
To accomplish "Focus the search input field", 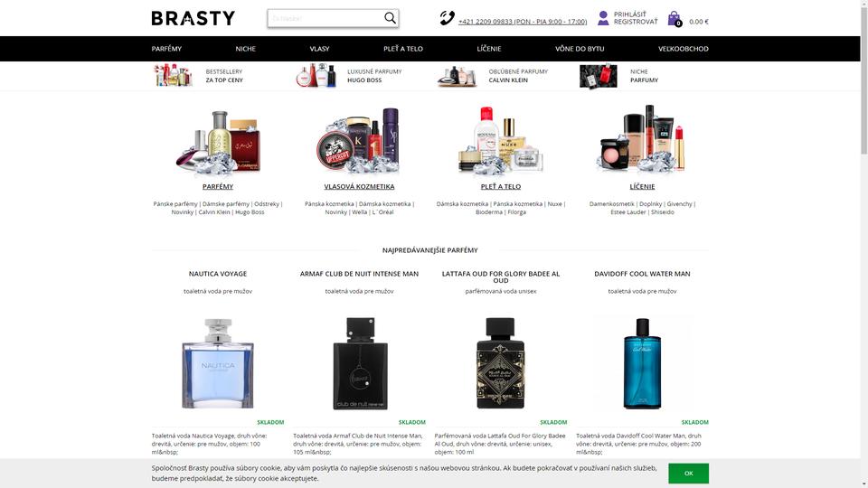I will point(325,18).
